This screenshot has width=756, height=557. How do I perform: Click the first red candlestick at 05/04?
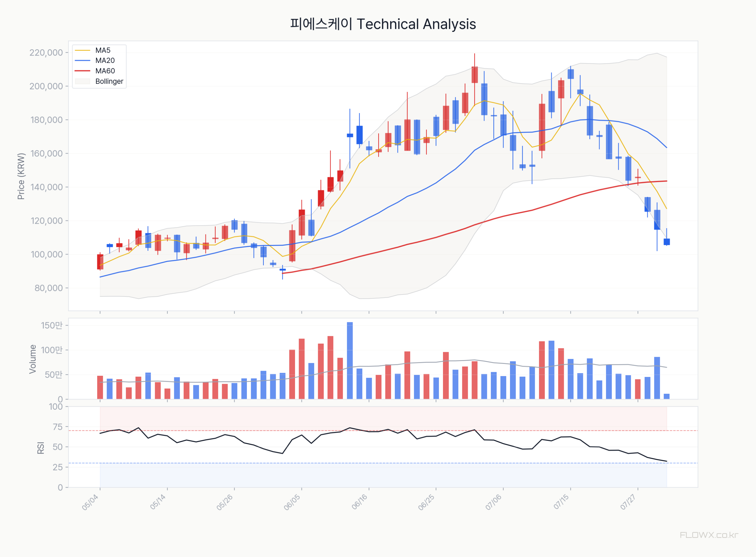click(100, 262)
